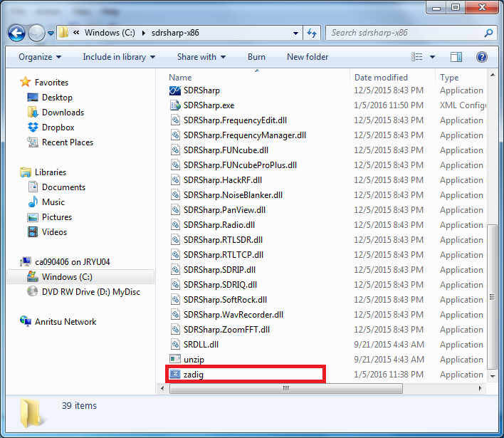Click the Favorites group header
504x438 pixels.
pos(44,83)
